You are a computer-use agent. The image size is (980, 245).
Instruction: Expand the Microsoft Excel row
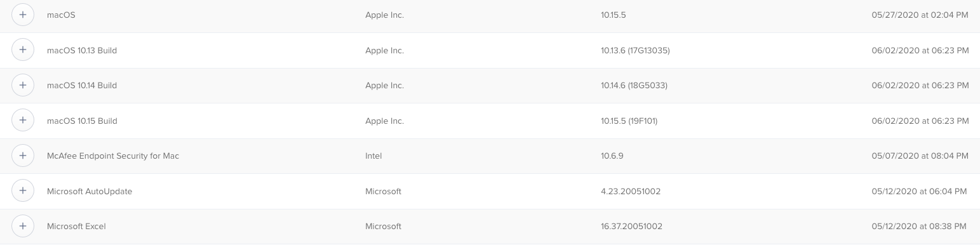tap(23, 226)
